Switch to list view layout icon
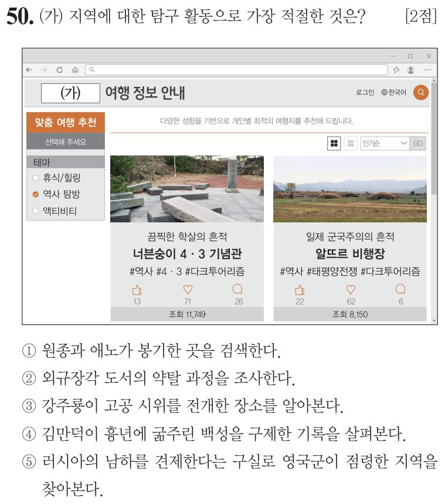The width and height of the screenshot is (445, 504). 351,143
